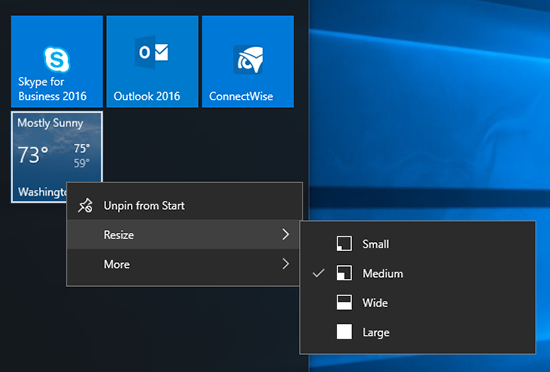Open the ConnectWise tile
The width and height of the screenshot is (550, 372).
248,61
